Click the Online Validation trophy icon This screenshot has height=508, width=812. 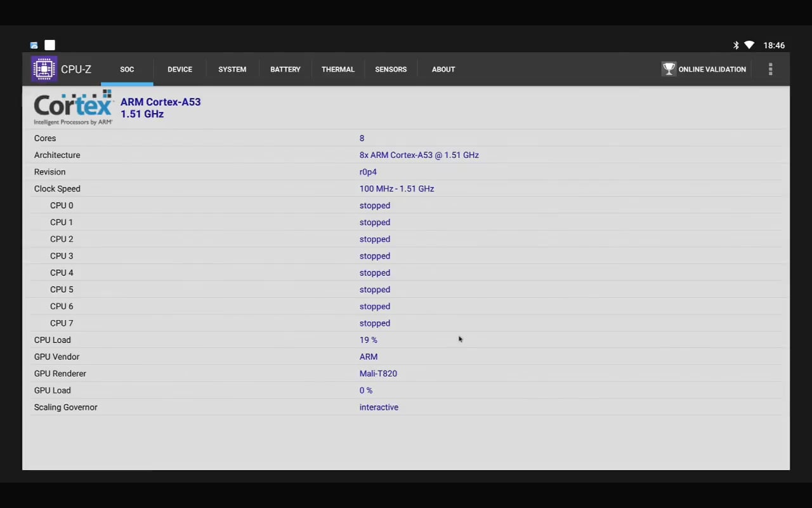click(x=669, y=69)
